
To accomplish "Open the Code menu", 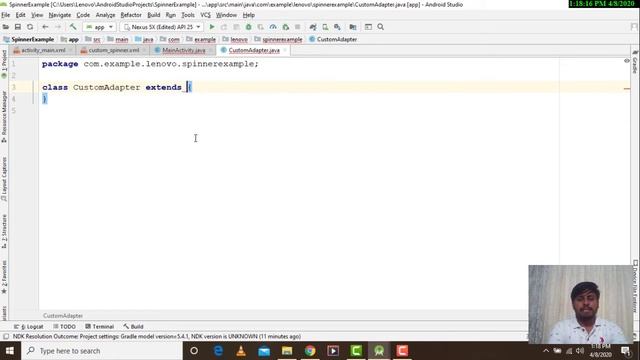I will pyautogui.click(x=83, y=15).
